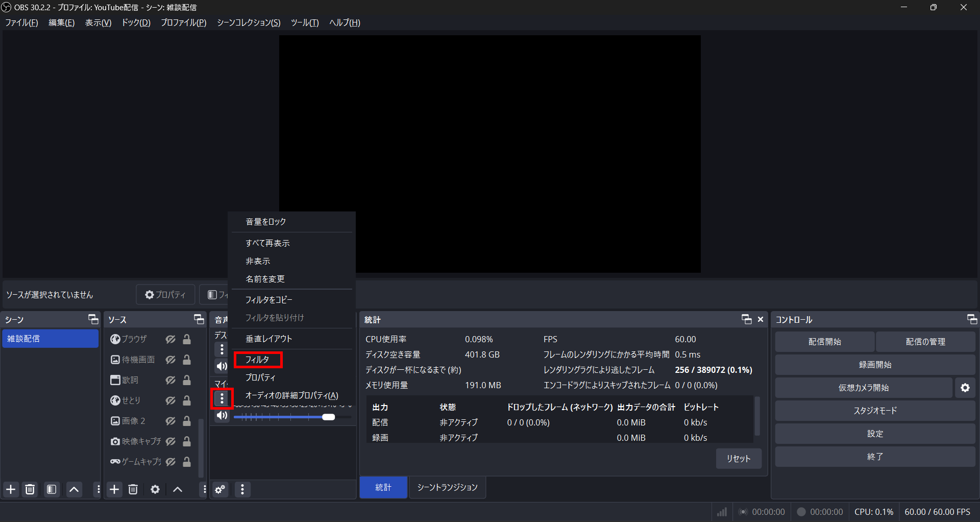Remove selected source with the trash icon
Image resolution: width=980 pixels, height=522 pixels.
coord(133,489)
